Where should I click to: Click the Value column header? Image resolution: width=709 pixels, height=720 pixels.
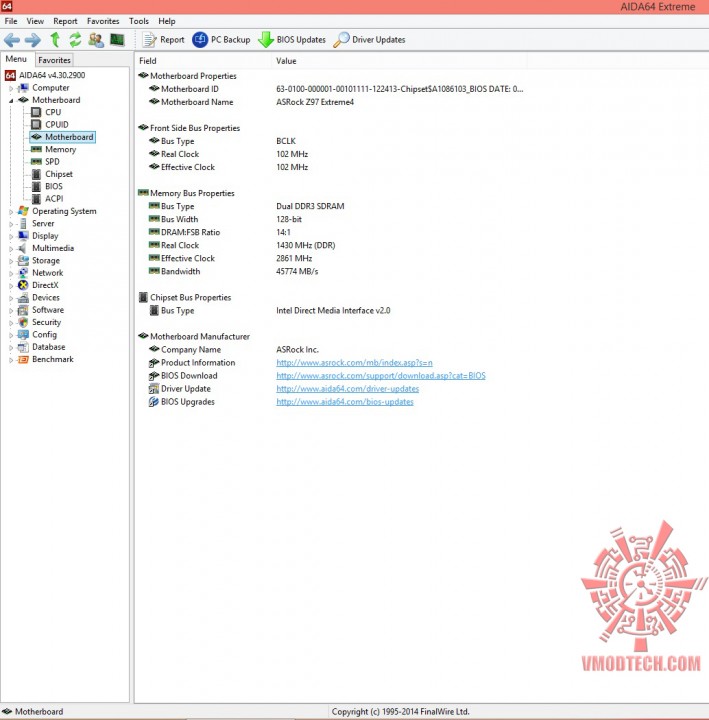(399, 61)
